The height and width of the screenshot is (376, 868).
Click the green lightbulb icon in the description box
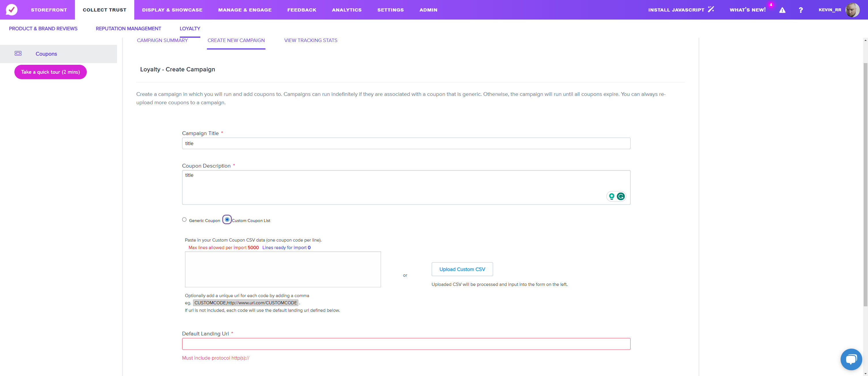pyautogui.click(x=612, y=196)
